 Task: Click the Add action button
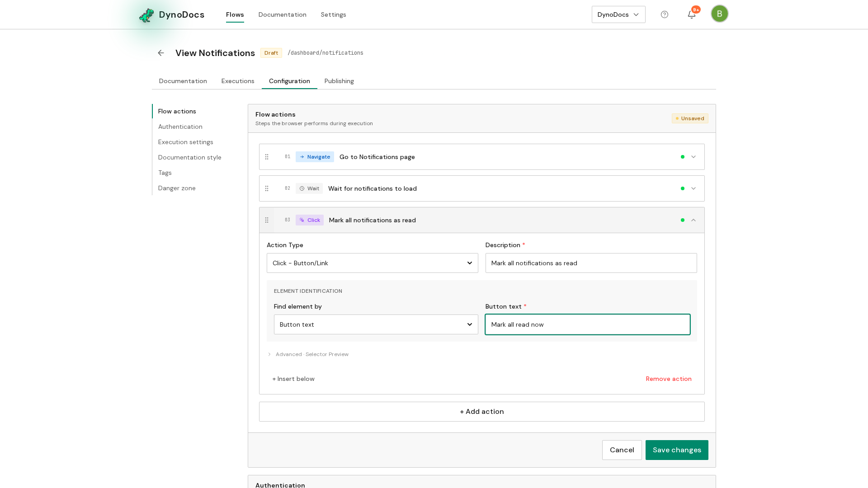point(482,412)
